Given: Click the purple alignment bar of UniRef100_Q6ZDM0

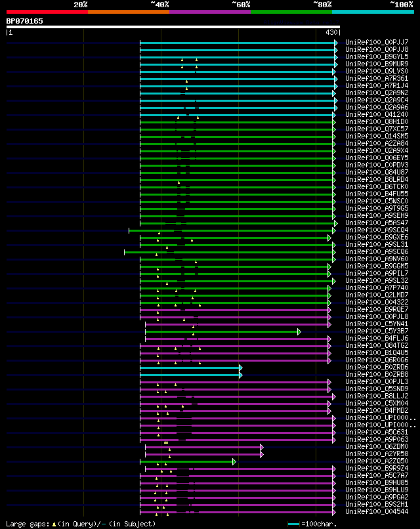Looking at the screenshot, I should coord(203,448).
